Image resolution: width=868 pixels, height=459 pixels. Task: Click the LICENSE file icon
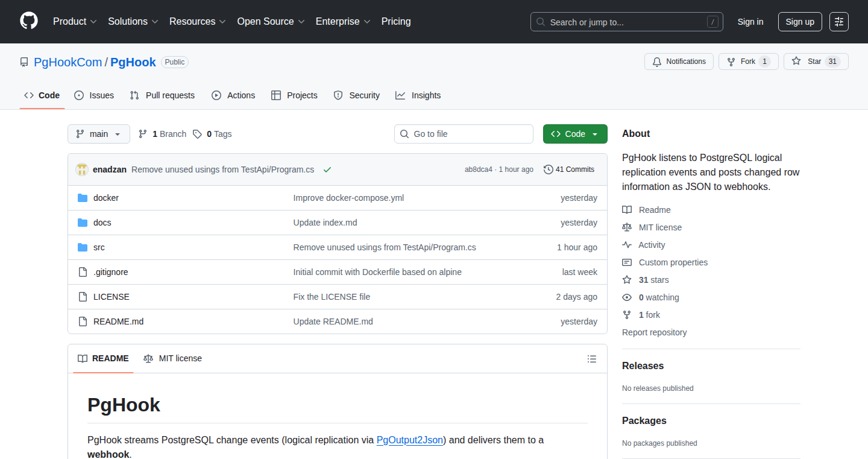(83, 297)
